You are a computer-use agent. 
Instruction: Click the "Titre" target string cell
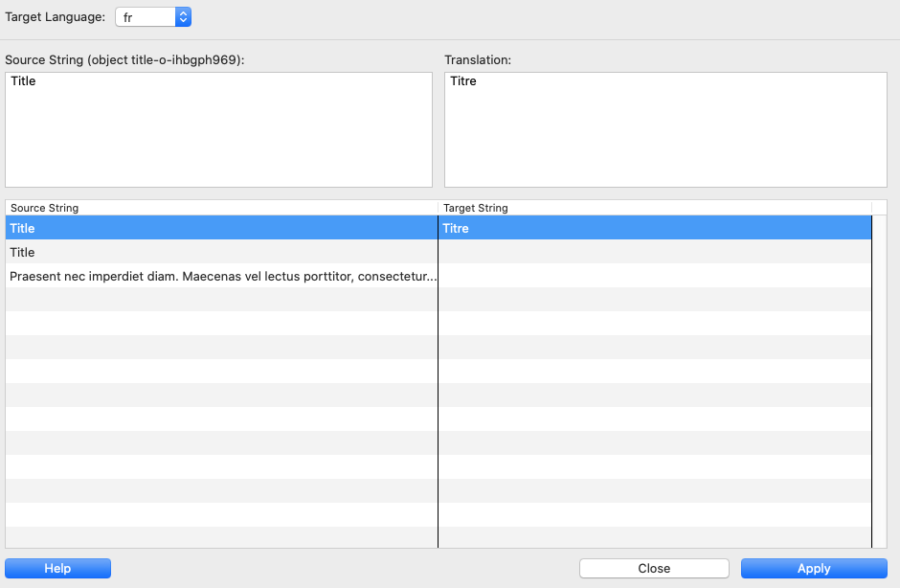point(654,228)
